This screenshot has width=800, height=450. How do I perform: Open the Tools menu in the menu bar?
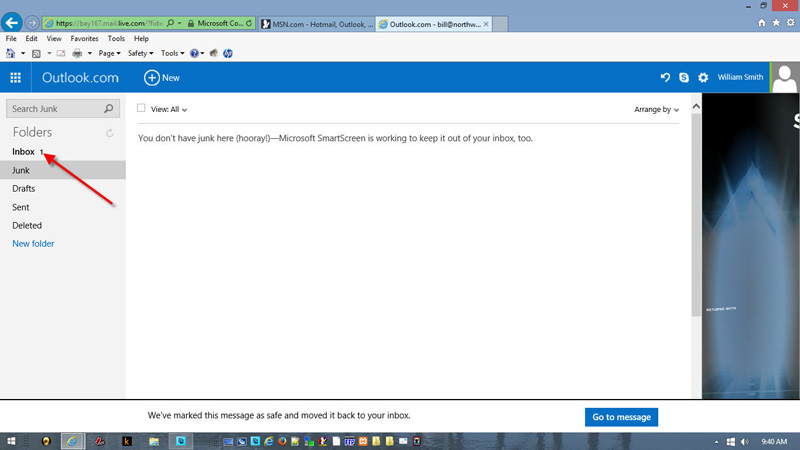click(116, 38)
